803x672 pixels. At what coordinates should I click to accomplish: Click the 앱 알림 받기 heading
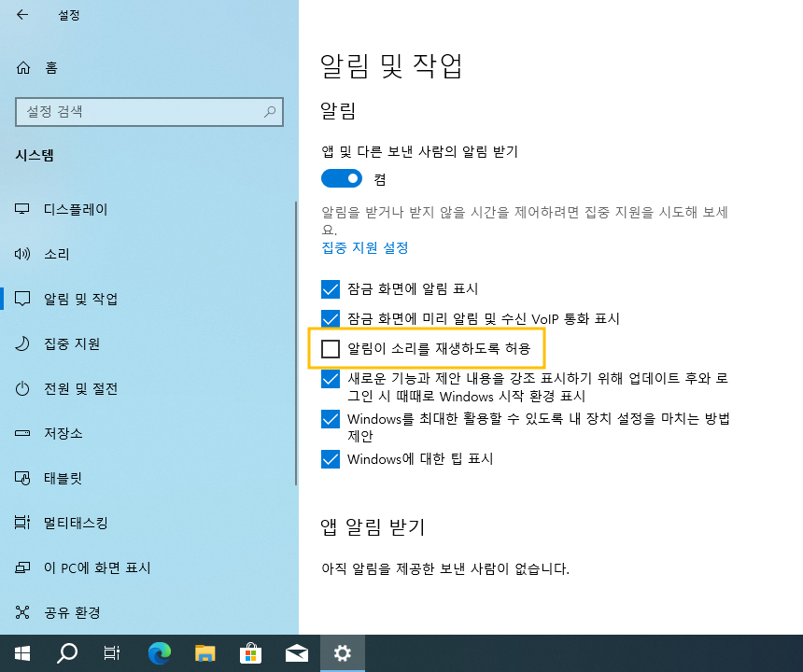[x=373, y=526]
